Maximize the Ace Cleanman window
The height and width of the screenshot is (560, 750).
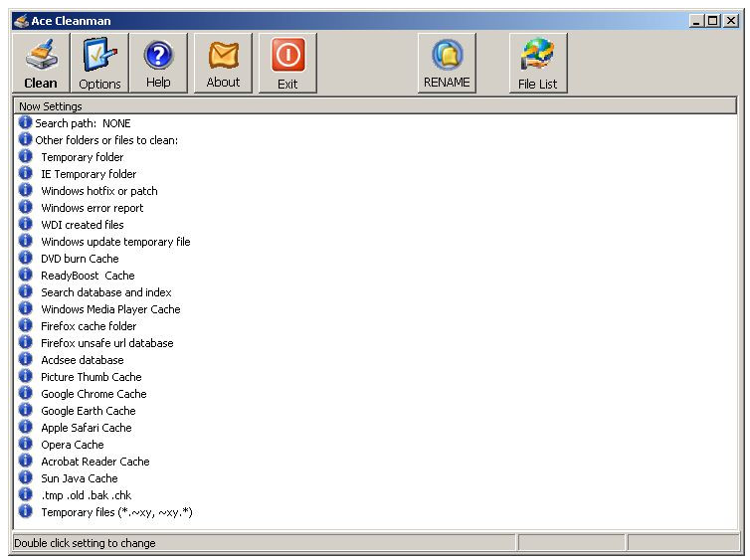point(712,21)
